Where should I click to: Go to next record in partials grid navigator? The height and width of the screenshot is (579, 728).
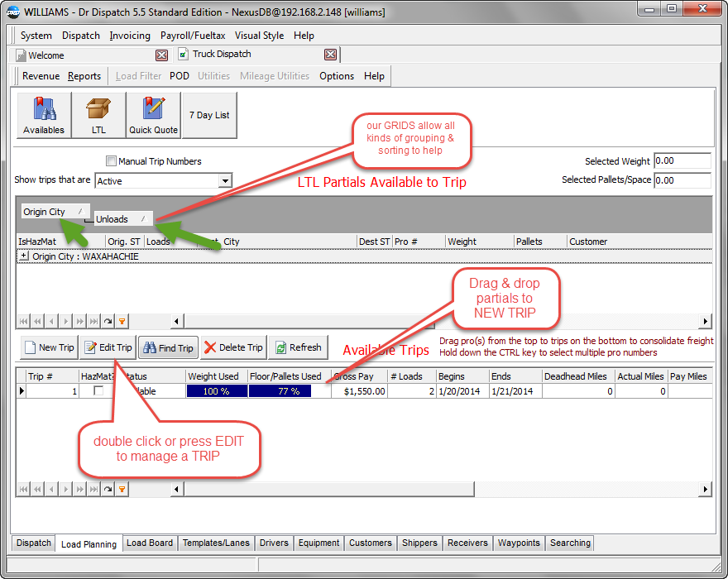[66, 321]
